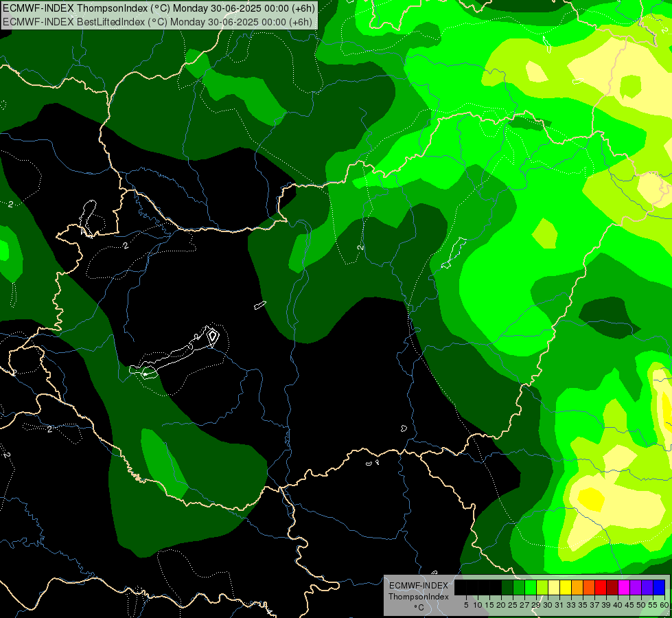Click the legend tick value 60
This screenshot has width=672, height=618.
pyautogui.click(x=664, y=605)
